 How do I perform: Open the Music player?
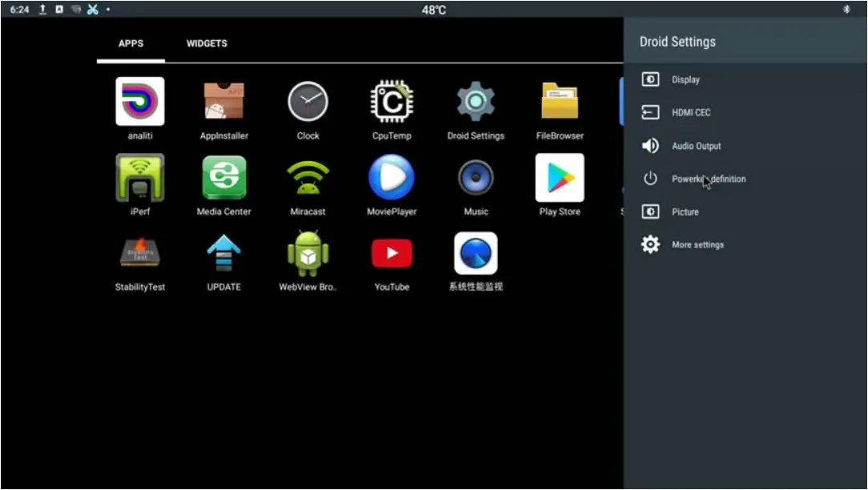tap(475, 176)
